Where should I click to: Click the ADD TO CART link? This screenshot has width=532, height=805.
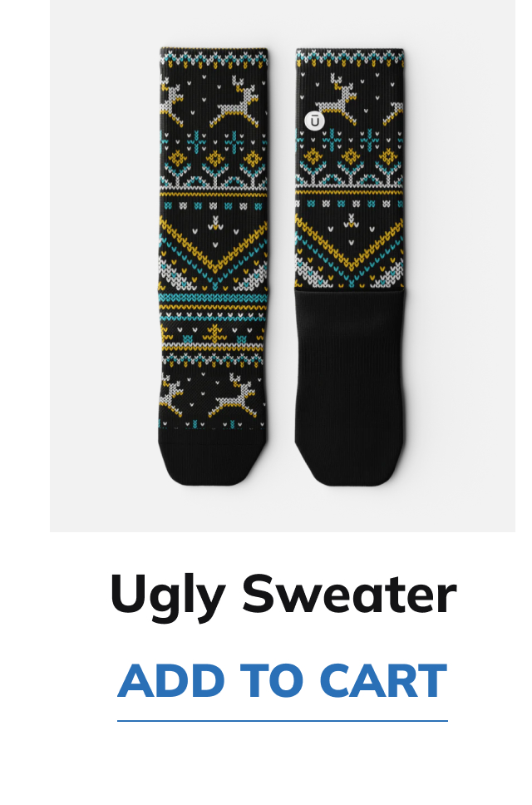[x=282, y=681]
